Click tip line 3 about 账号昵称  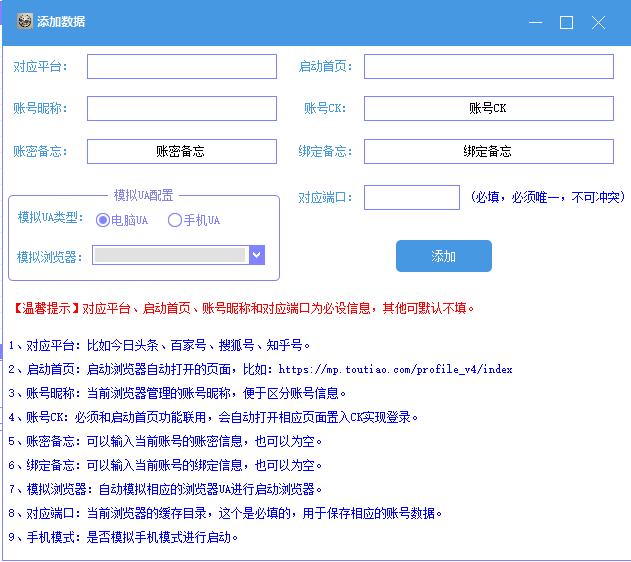pyautogui.click(x=177, y=393)
